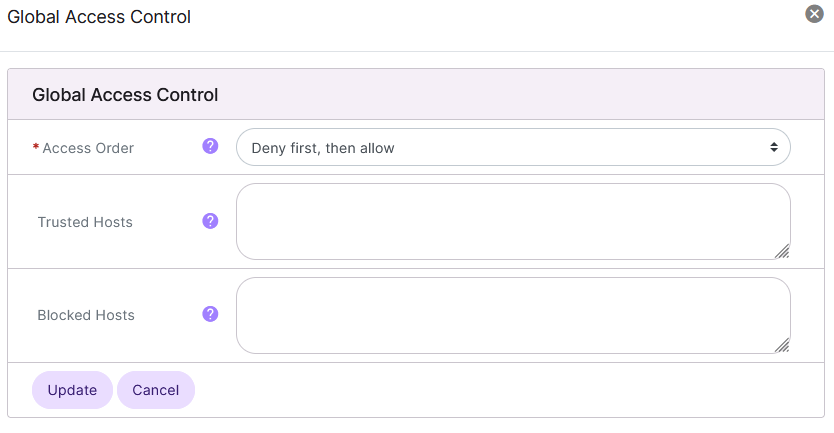Focus the Trusted Hosts text area
The image size is (834, 433).
(x=513, y=221)
